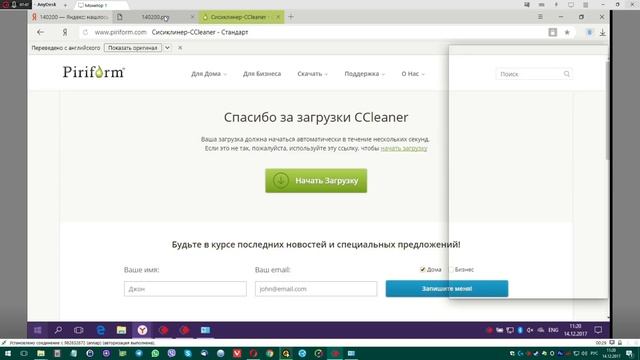Open File Explorer on remote taskbar

click(x=121, y=330)
